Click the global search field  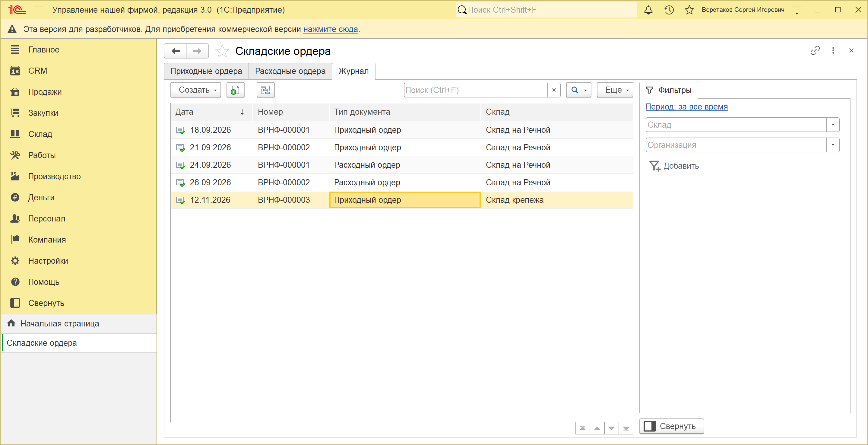tap(546, 10)
